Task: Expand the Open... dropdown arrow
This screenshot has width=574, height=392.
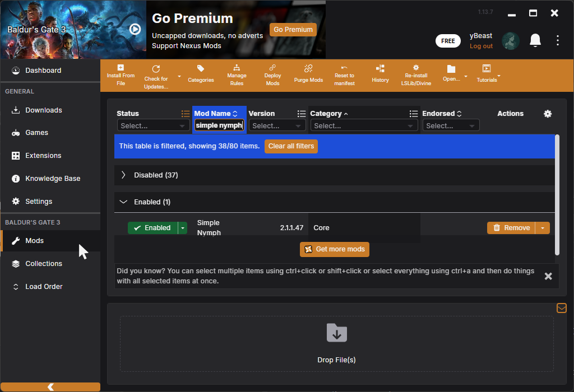Action: 466,76
